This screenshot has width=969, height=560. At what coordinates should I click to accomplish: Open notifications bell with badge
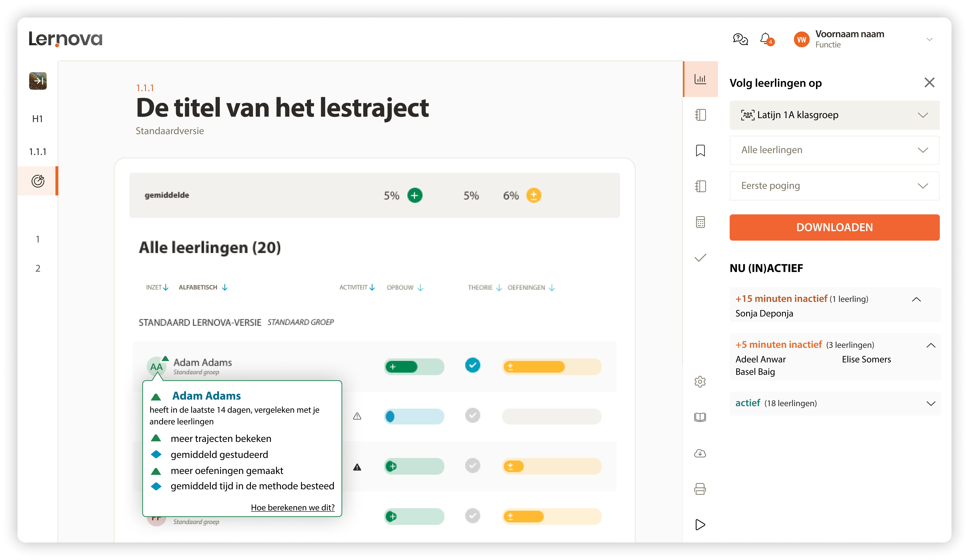pos(767,39)
